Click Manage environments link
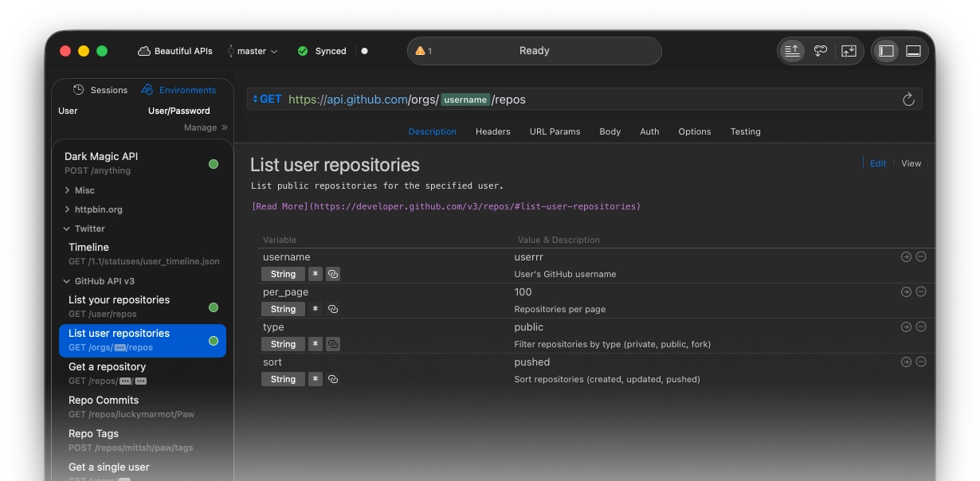980x481 pixels. click(x=206, y=127)
